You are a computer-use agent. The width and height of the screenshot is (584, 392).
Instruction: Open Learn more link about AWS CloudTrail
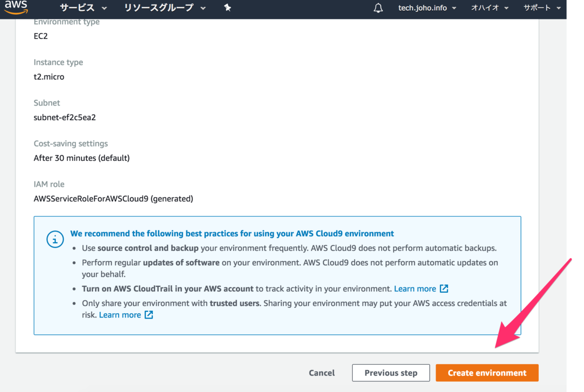[x=415, y=288]
